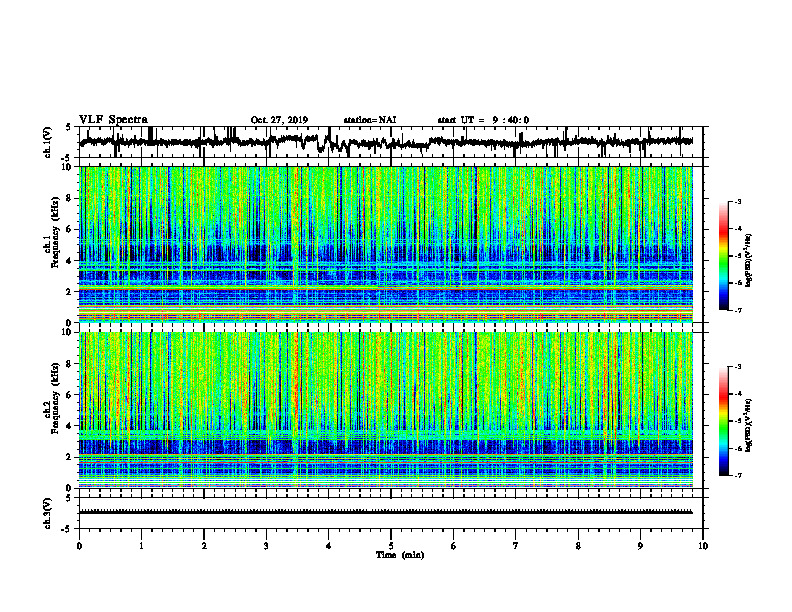Click the "-7" label on ch.2 color bar
Screen dimensions: 792x612
pos(737,475)
